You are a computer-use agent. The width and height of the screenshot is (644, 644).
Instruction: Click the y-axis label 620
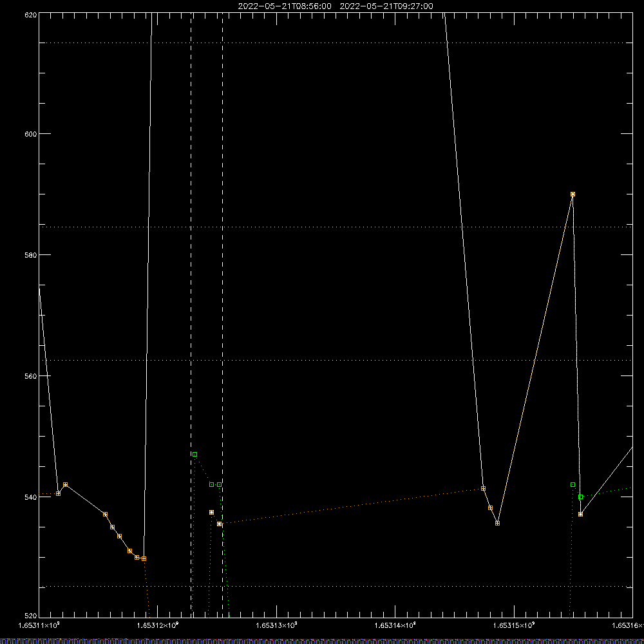coord(31,15)
